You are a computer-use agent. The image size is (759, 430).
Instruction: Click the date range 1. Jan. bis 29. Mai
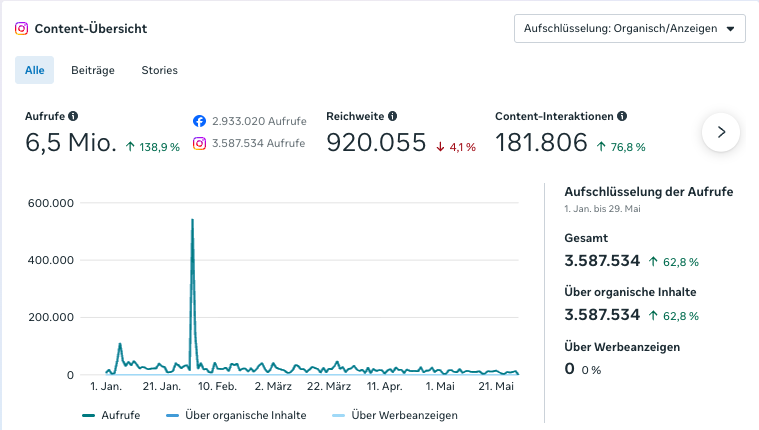click(x=602, y=209)
